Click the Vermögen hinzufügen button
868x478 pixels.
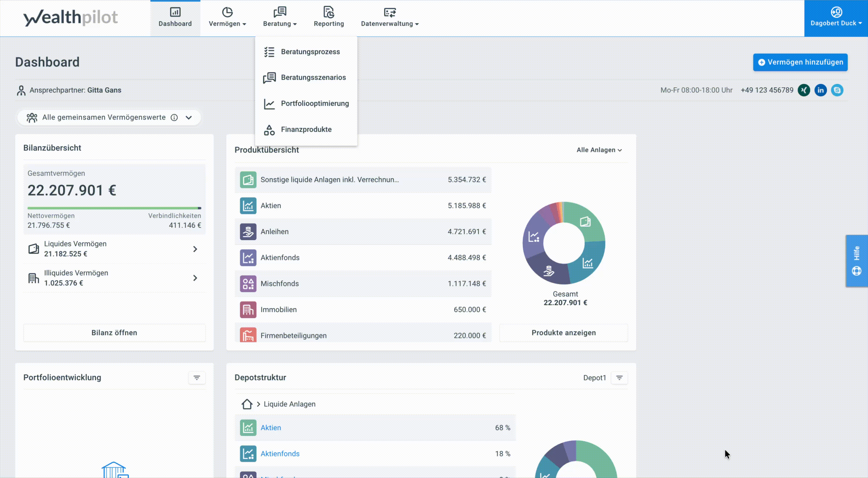(800, 62)
